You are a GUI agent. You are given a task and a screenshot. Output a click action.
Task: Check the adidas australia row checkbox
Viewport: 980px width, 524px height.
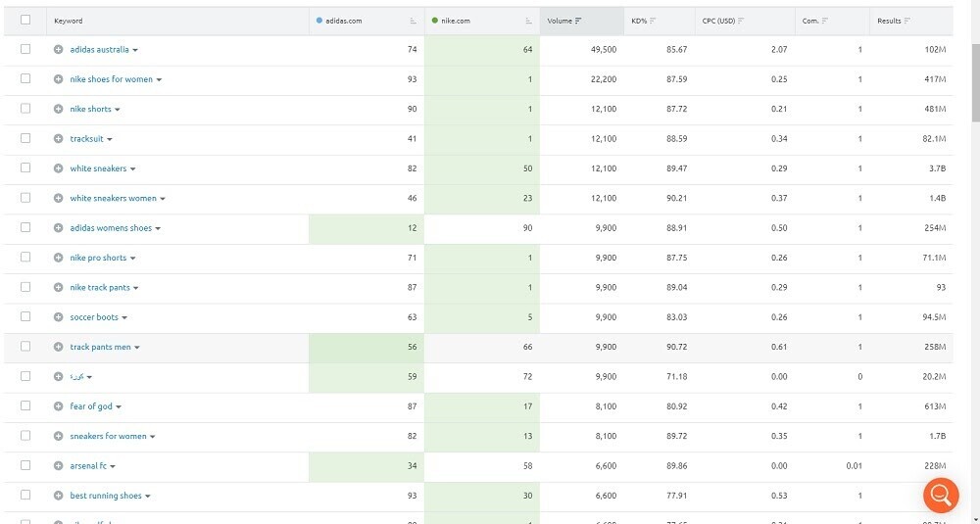pos(25,49)
